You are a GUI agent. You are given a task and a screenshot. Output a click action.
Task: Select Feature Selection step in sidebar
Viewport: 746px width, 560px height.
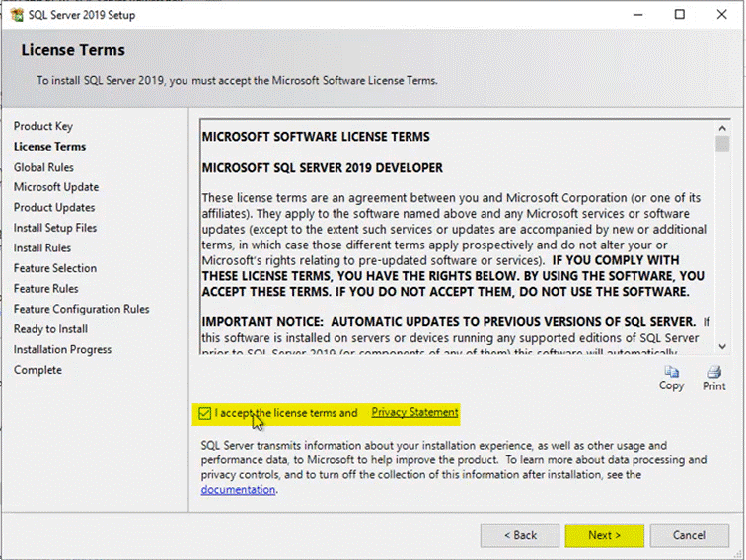tap(55, 268)
